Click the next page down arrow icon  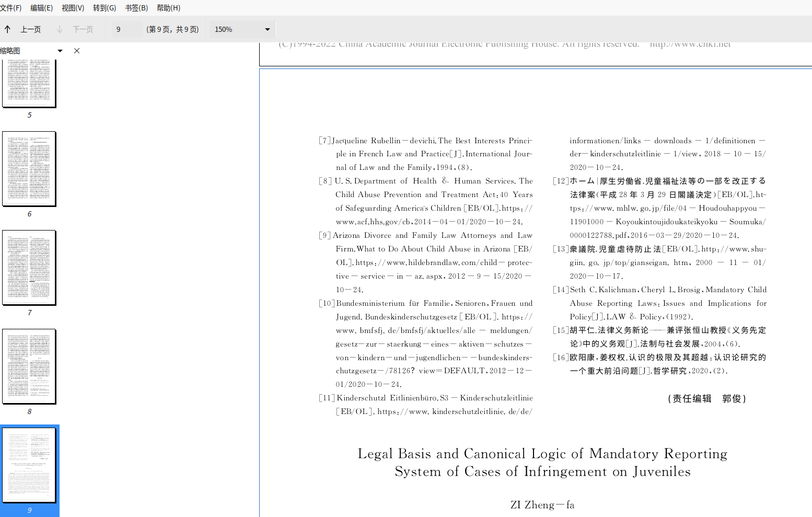(60, 29)
